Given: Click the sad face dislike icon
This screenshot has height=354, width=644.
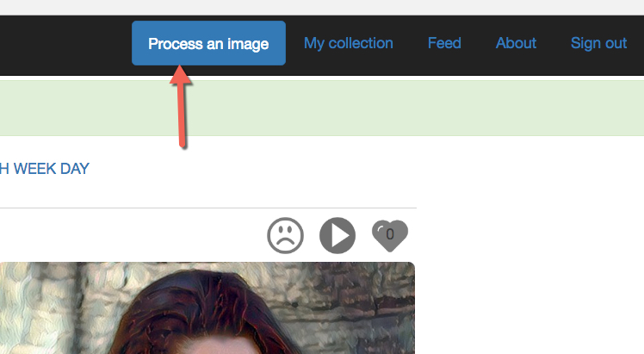Looking at the screenshot, I should pyautogui.click(x=285, y=235).
